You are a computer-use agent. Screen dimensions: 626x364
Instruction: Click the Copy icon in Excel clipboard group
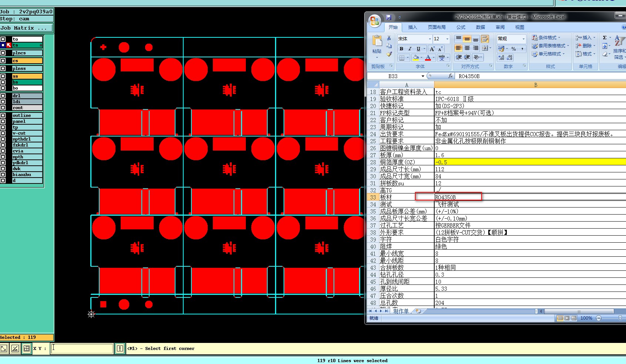389,46
